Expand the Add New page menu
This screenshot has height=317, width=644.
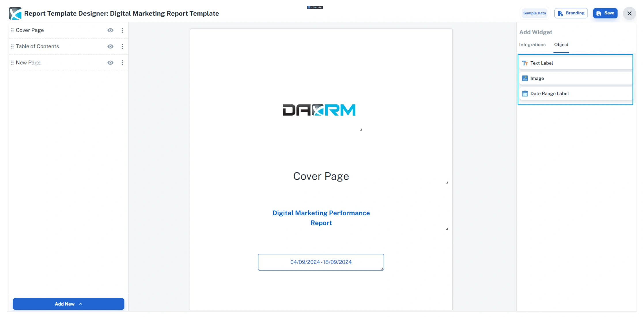69,304
